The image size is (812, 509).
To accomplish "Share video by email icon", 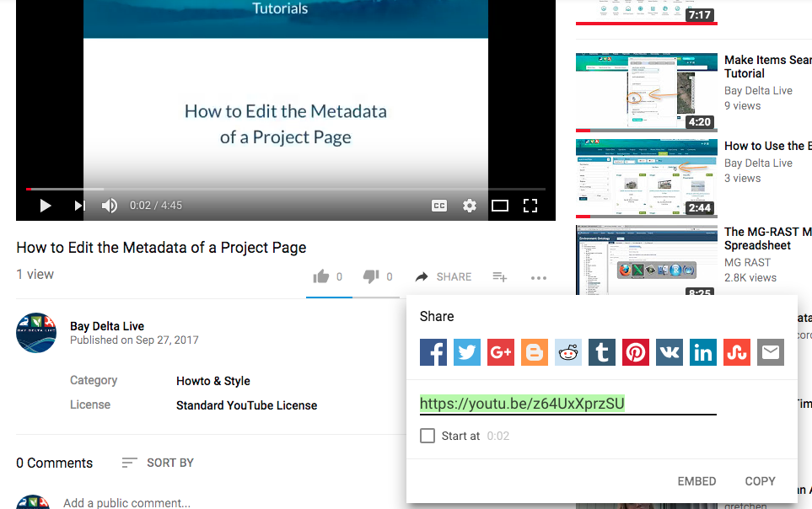I will [771, 352].
